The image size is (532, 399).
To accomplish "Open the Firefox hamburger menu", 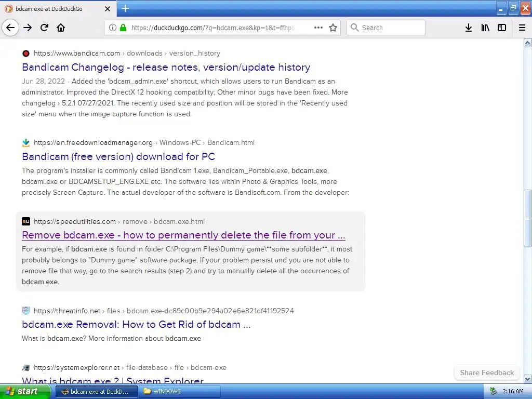I will pyautogui.click(x=522, y=28).
